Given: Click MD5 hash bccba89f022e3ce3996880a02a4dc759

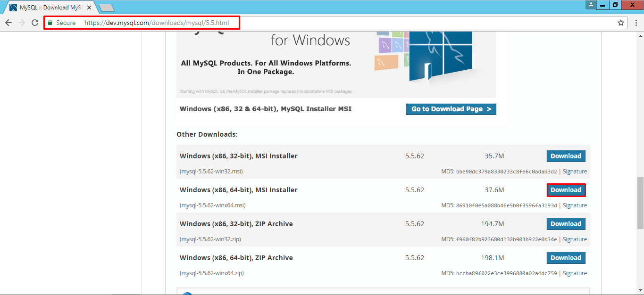Looking at the screenshot, I should (506, 273).
